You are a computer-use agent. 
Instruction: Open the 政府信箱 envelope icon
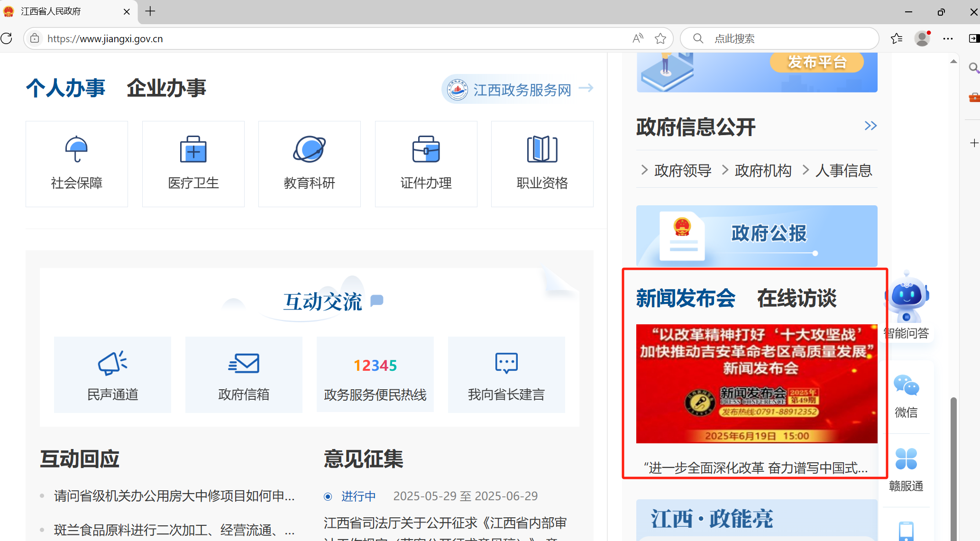244,363
